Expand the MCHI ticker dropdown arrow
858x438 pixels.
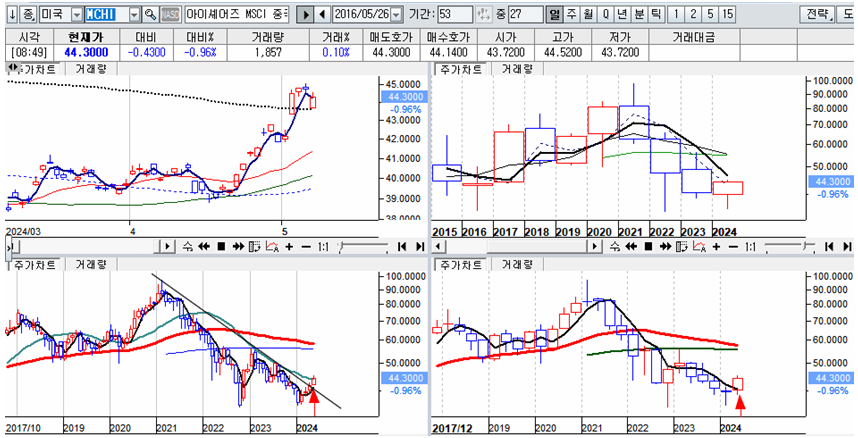(135, 14)
